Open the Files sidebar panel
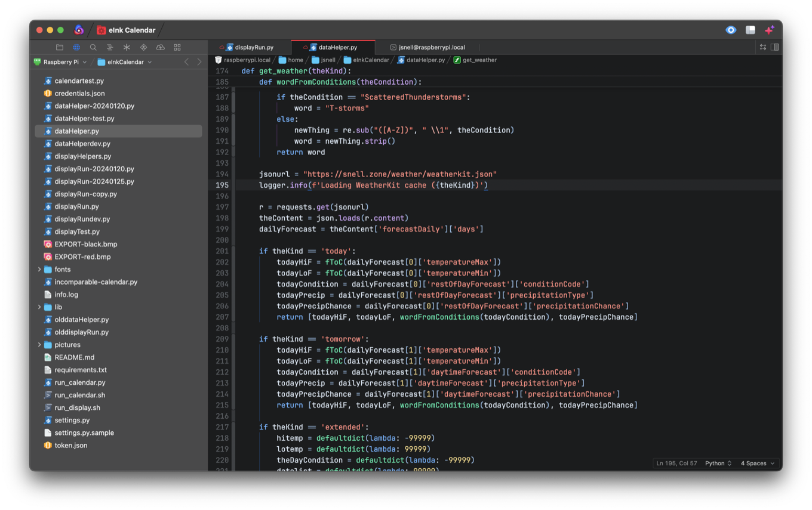The width and height of the screenshot is (812, 510). point(59,47)
